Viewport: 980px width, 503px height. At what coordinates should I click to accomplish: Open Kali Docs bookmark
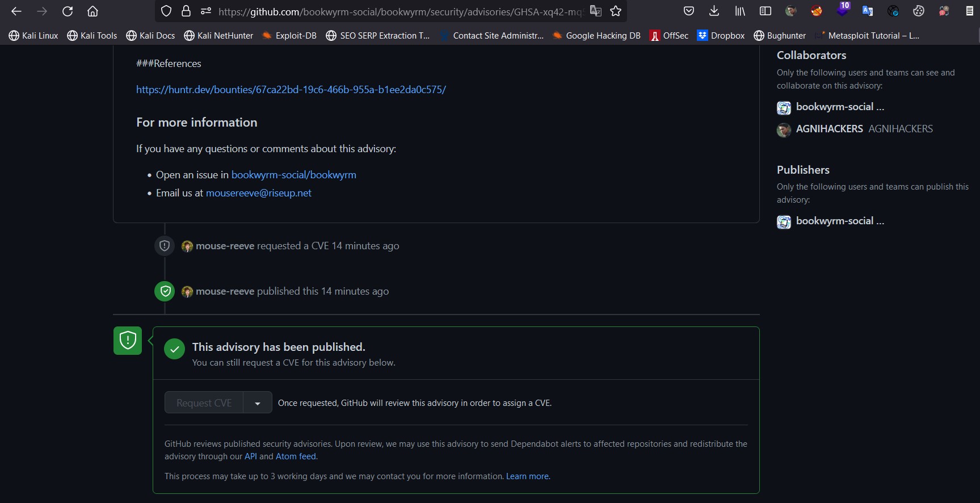[150, 36]
